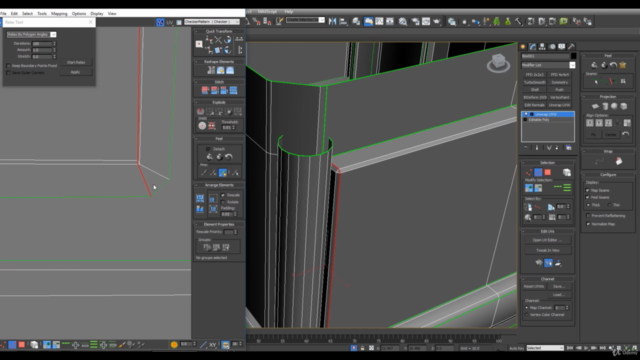Click the Rescale Priority field

tap(229, 232)
